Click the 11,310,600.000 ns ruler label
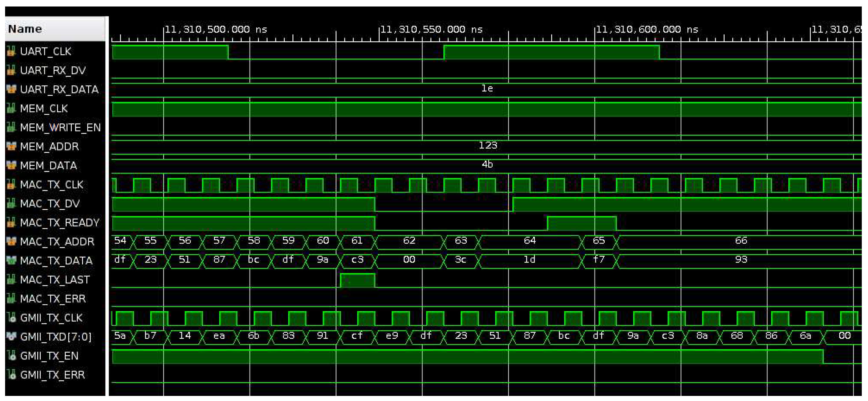868x401 pixels. 647,30
